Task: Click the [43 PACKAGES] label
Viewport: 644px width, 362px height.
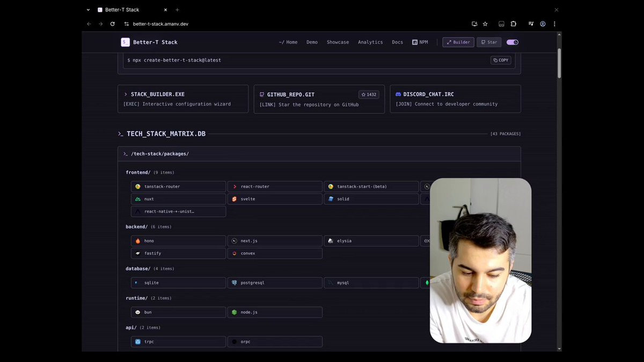Action: (x=505, y=134)
